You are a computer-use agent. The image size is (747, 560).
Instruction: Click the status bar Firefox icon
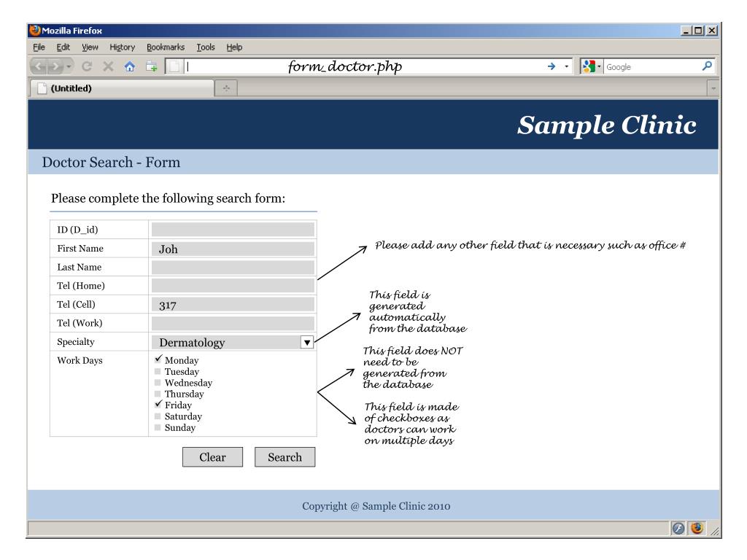(x=697, y=528)
